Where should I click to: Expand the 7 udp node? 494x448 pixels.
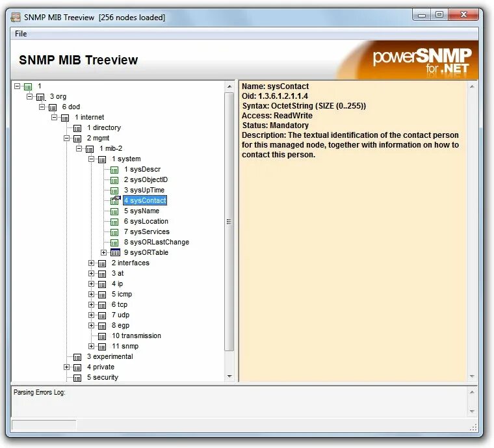(92, 315)
